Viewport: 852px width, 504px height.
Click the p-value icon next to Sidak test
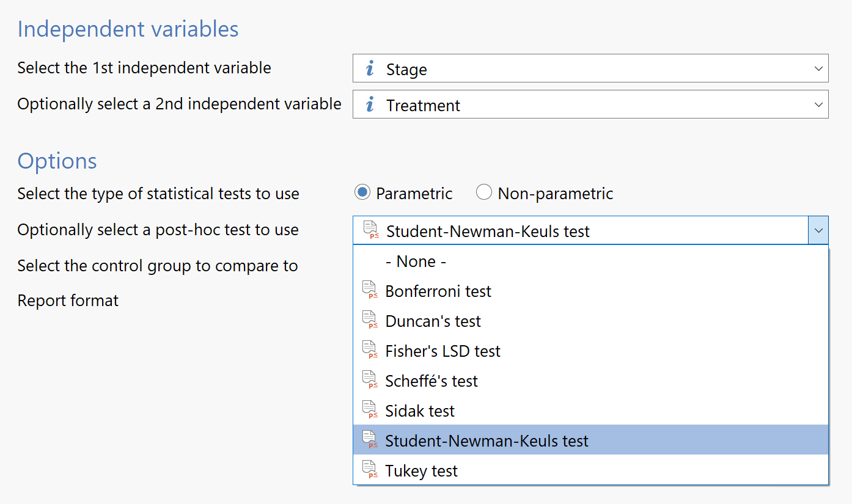coord(370,411)
